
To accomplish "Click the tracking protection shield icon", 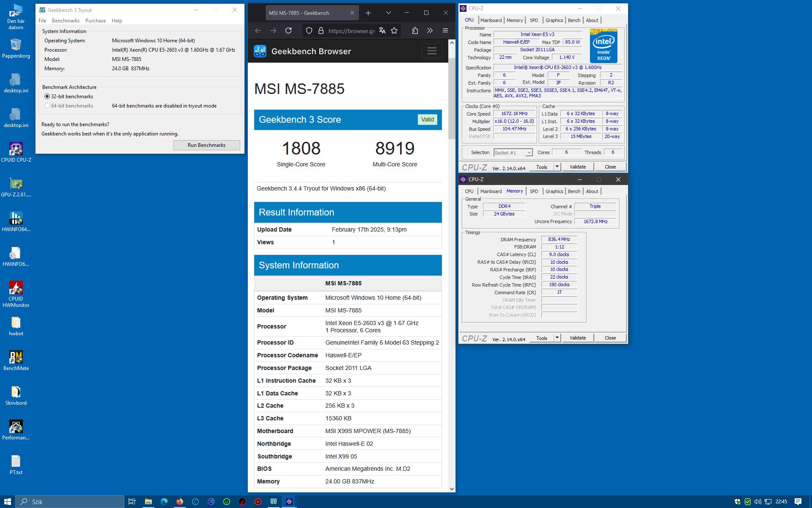I will (309, 30).
